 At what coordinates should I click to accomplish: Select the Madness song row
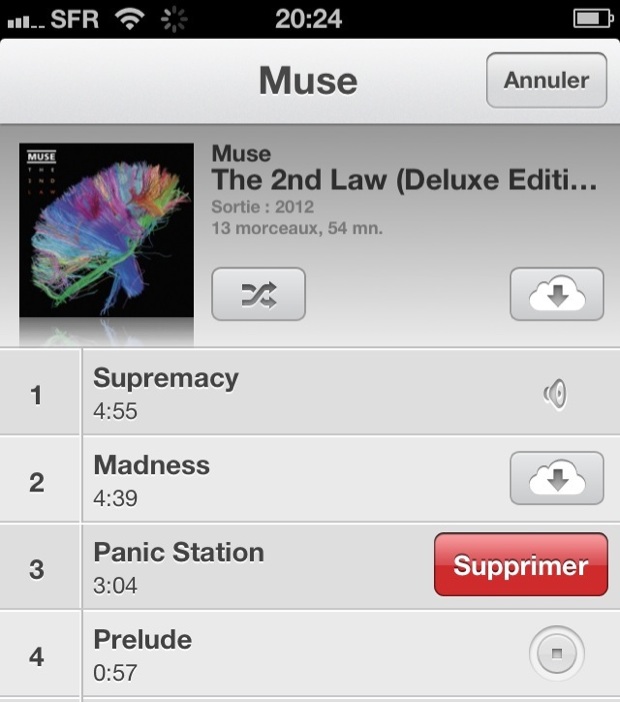(x=310, y=479)
